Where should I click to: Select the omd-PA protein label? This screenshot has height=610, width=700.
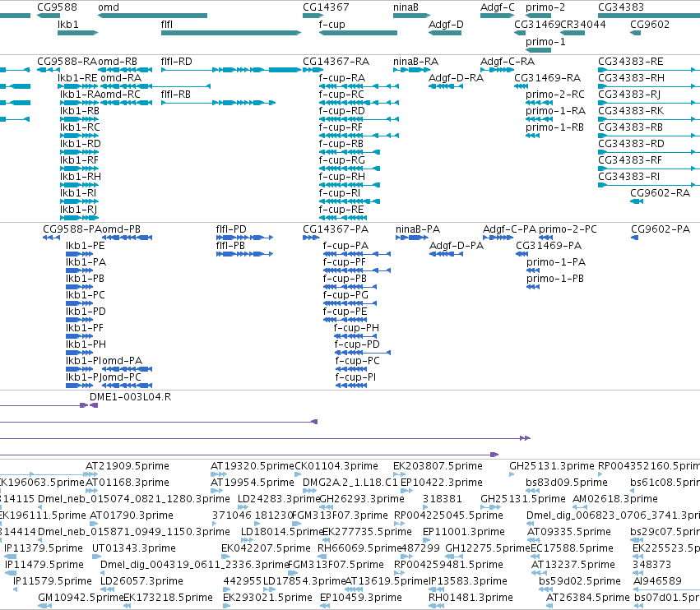123,361
